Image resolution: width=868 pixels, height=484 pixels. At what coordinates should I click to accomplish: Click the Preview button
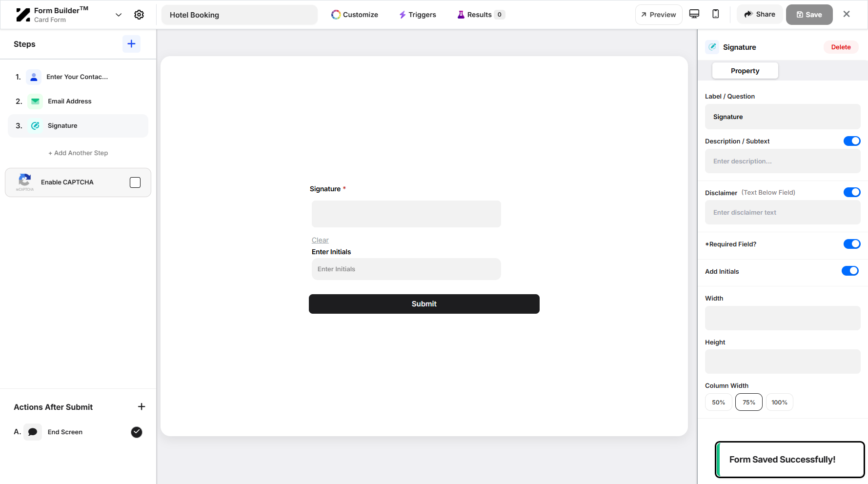(659, 15)
